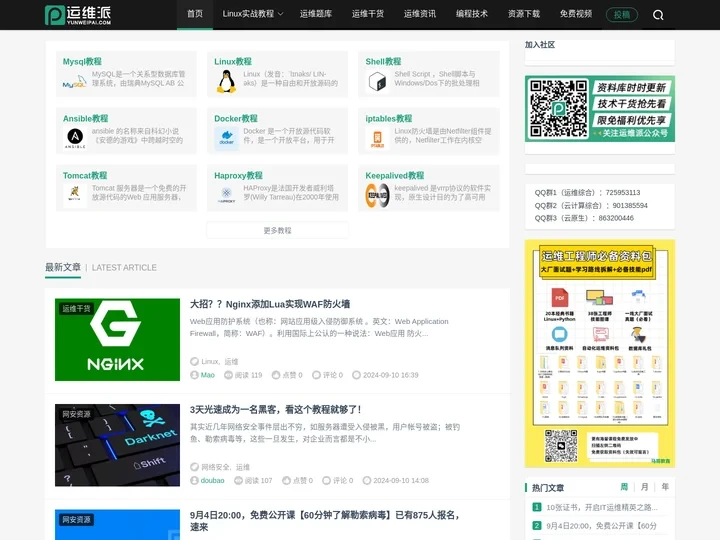Click the like icon on the Nginx article
Viewport: 720px width, 540px height.
(276, 375)
